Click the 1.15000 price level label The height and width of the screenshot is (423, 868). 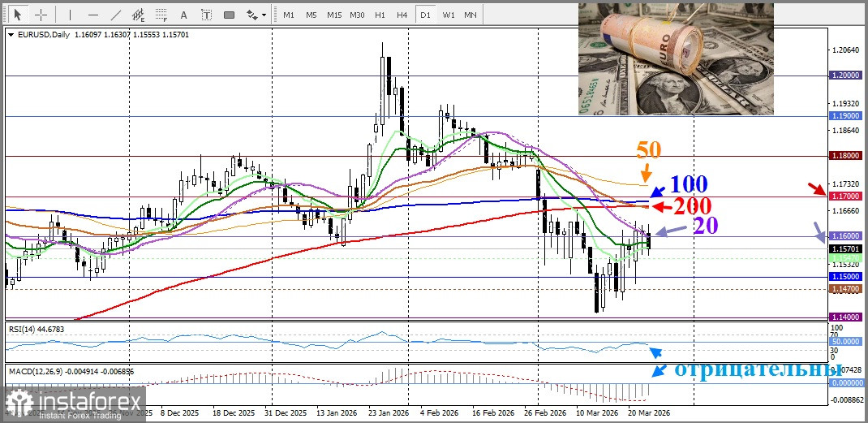pos(846,276)
